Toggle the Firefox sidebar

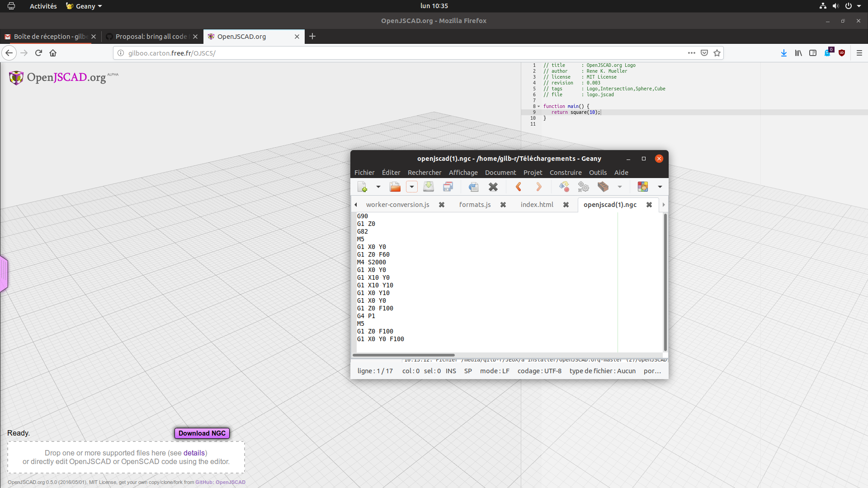[813, 53]
